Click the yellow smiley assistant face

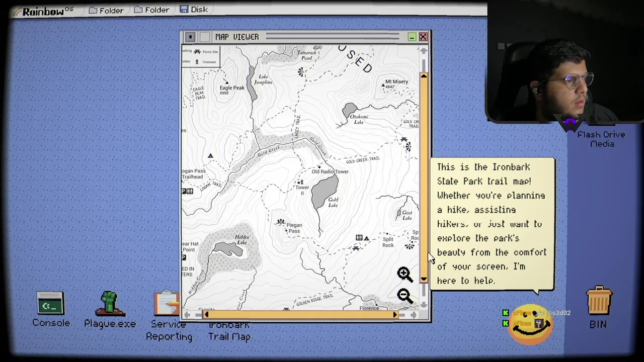pos(531,324)
